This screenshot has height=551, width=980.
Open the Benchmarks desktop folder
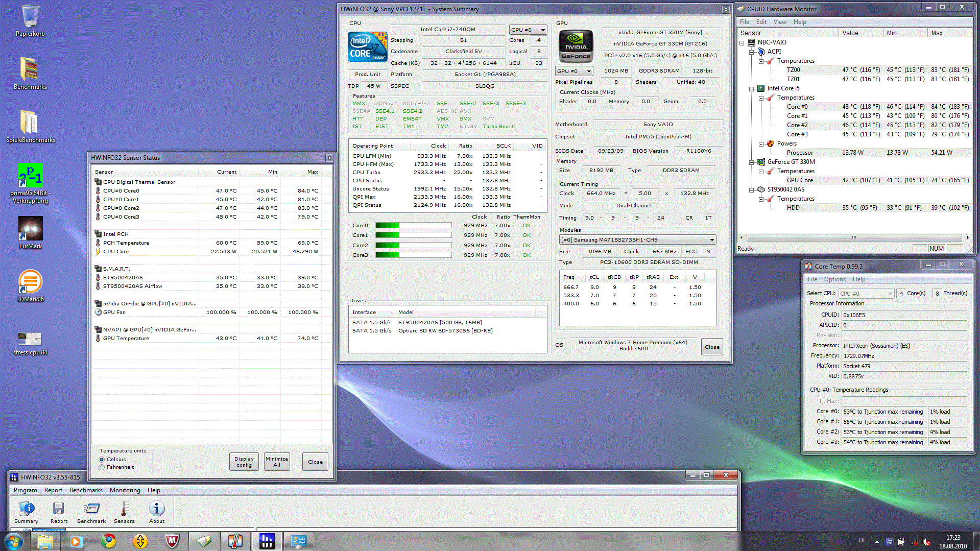(30, 73)
